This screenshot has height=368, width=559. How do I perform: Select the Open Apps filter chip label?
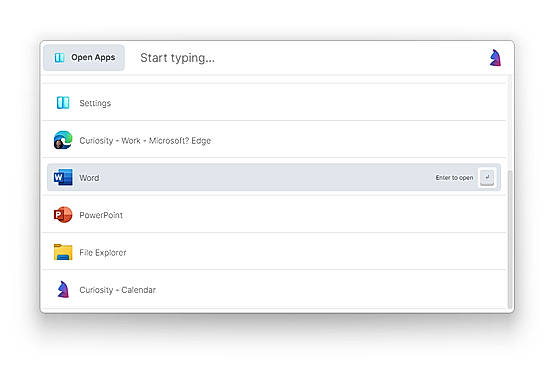[93, 57]
